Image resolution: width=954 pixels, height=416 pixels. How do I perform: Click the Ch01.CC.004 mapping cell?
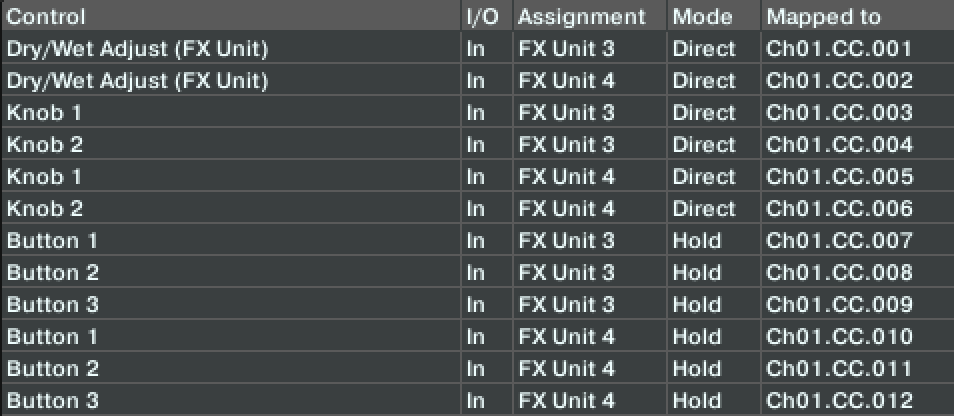click(x=839, y=145)
